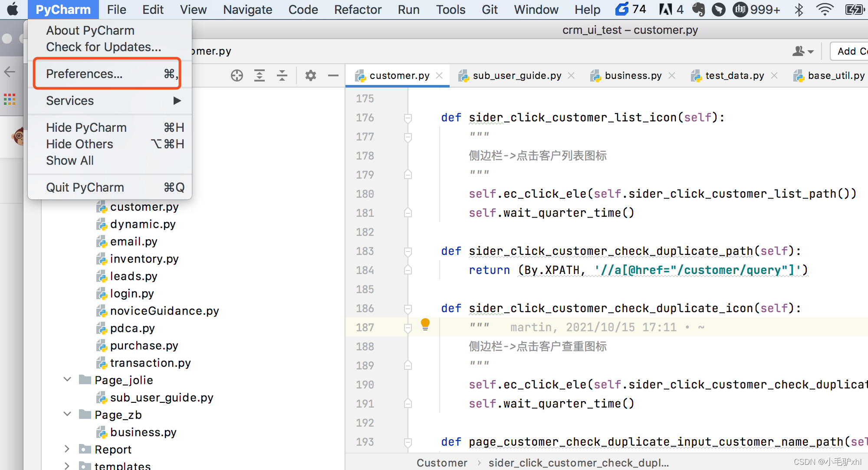Click the back arrow navigation icon
The height and width of the screenshot is (470, 868).
[x=10, y=72]
